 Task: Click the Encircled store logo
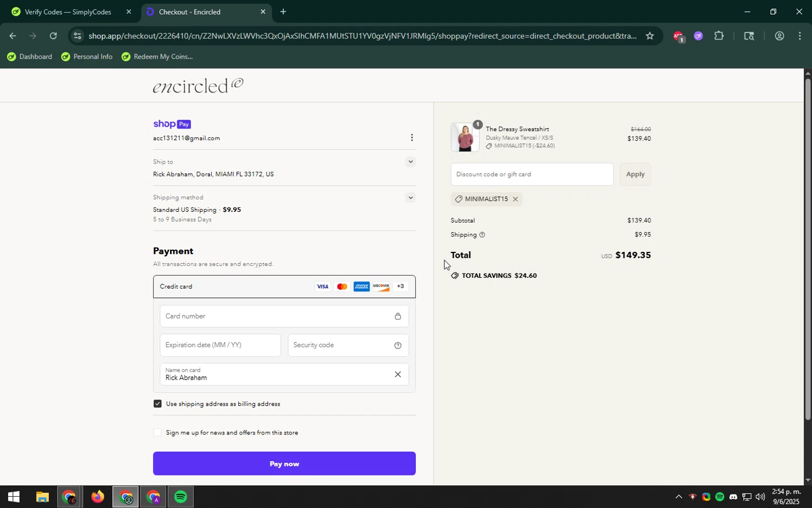(x=198, y=86)
